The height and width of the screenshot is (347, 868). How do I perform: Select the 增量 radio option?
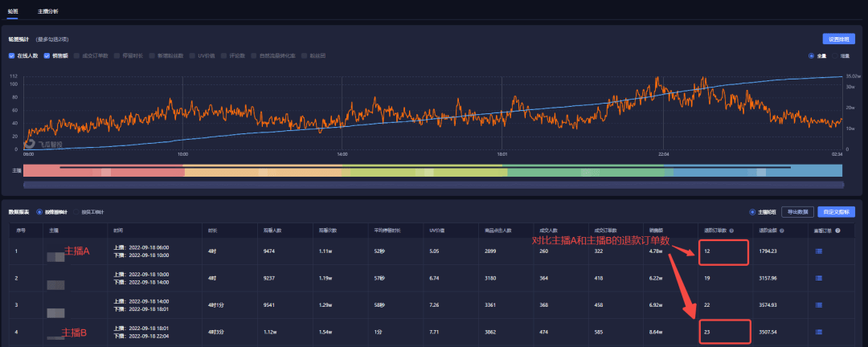tap(835, 56)
